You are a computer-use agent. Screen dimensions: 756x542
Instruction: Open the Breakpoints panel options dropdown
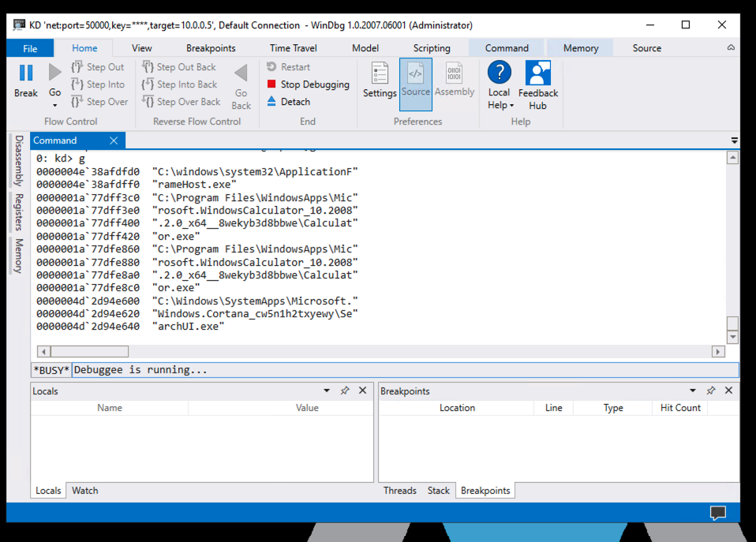(692, 391)
